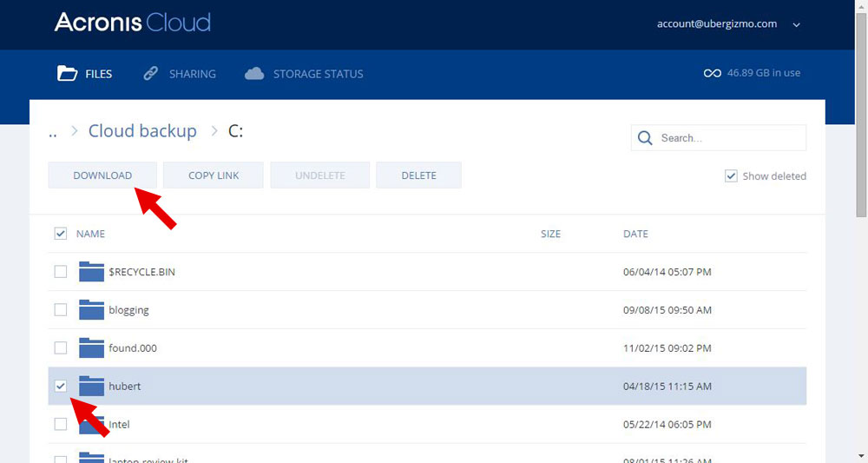Click the C: breadcrumb
This screenshot has height=463, width=868.
236,131
